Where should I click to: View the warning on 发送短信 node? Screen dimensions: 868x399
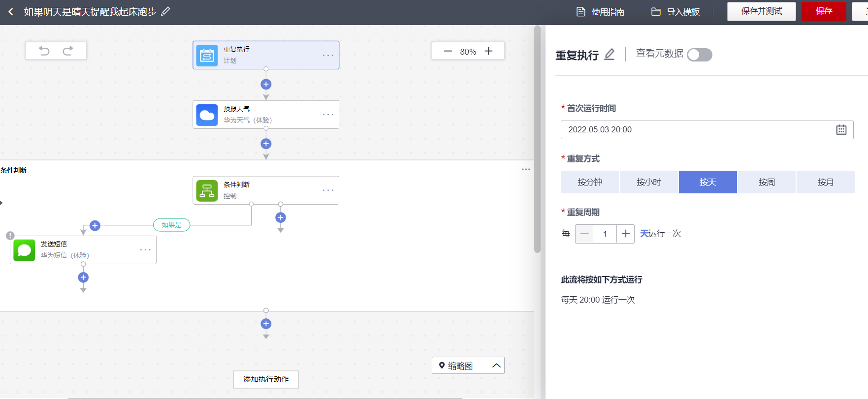click(10, 236)
